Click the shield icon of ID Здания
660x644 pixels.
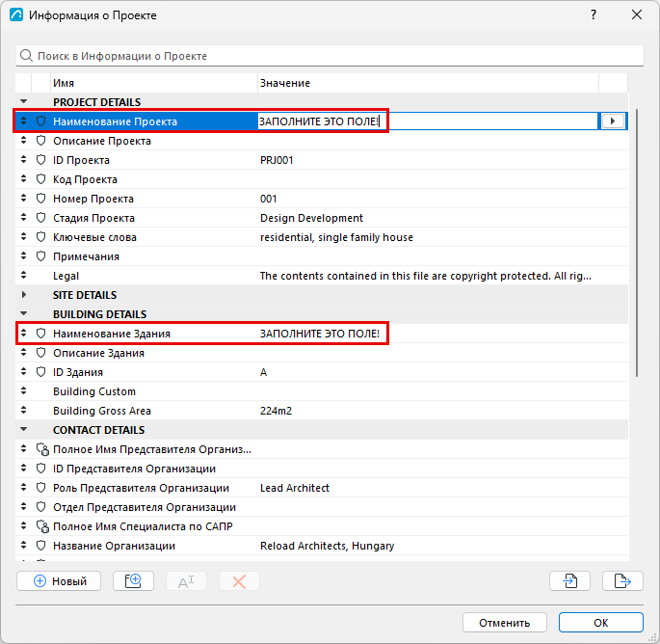click(40, 372)
